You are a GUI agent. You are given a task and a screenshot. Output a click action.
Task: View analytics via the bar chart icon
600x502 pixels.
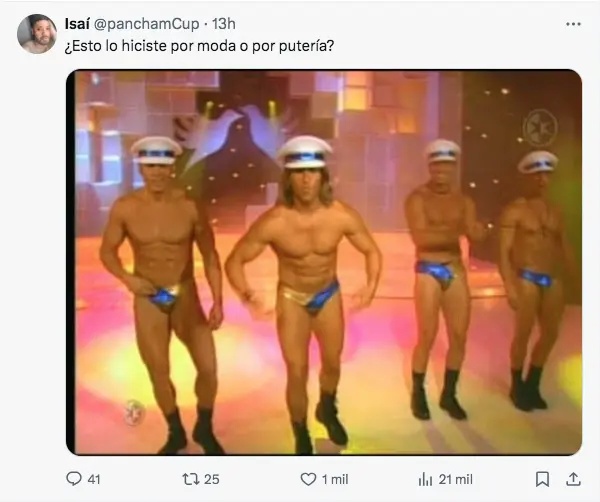(425, 479)
